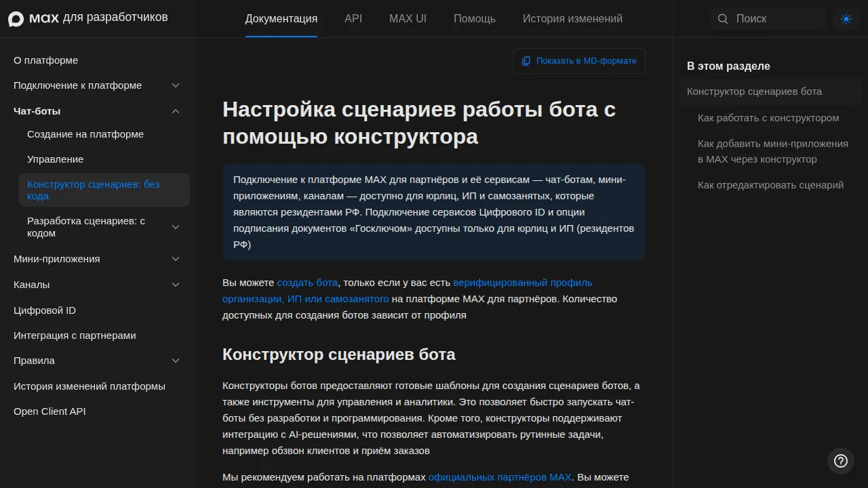The height and width of the screenshot is (488, 868).
Task: Expand the Мини-приложения section
Action: coord(176,259)
